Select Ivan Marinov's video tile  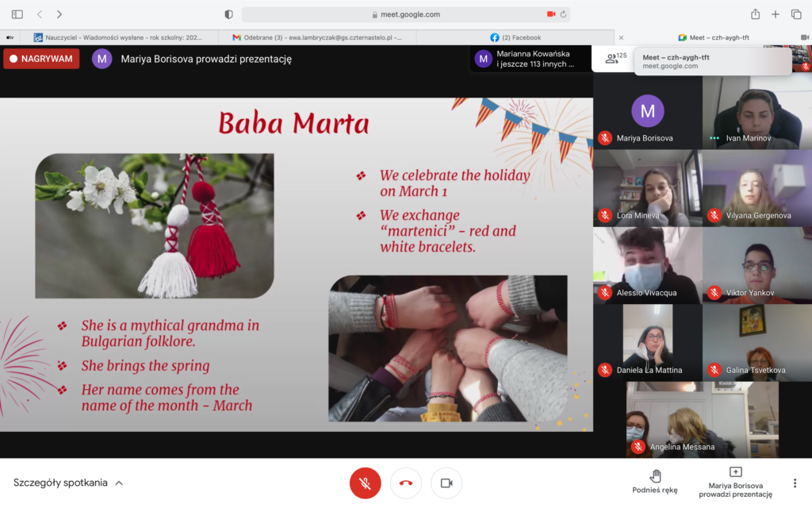756,113
